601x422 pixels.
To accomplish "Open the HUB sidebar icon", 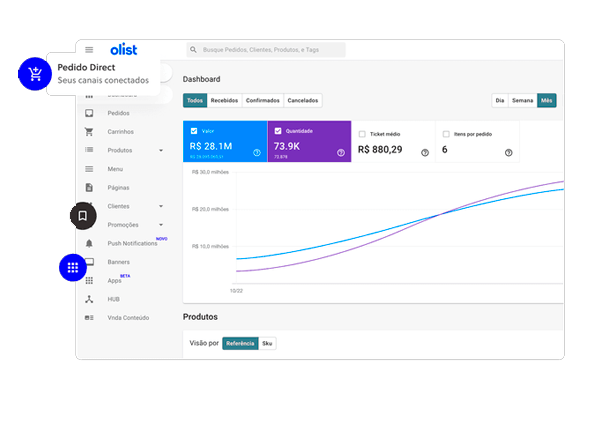I will pyautogui.click(x=89, y=299).
